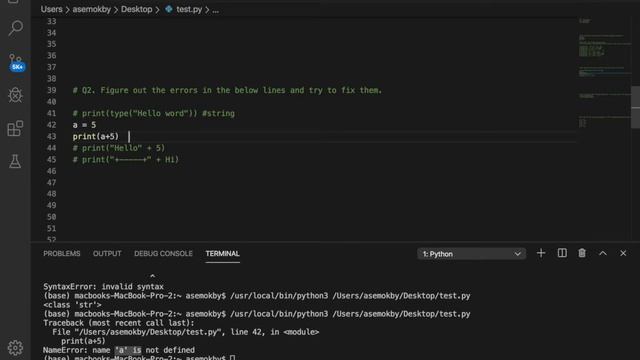Click the test.py breadcrumb segment
The width and height of the screenshot is (640, 360).
[184, 9]
